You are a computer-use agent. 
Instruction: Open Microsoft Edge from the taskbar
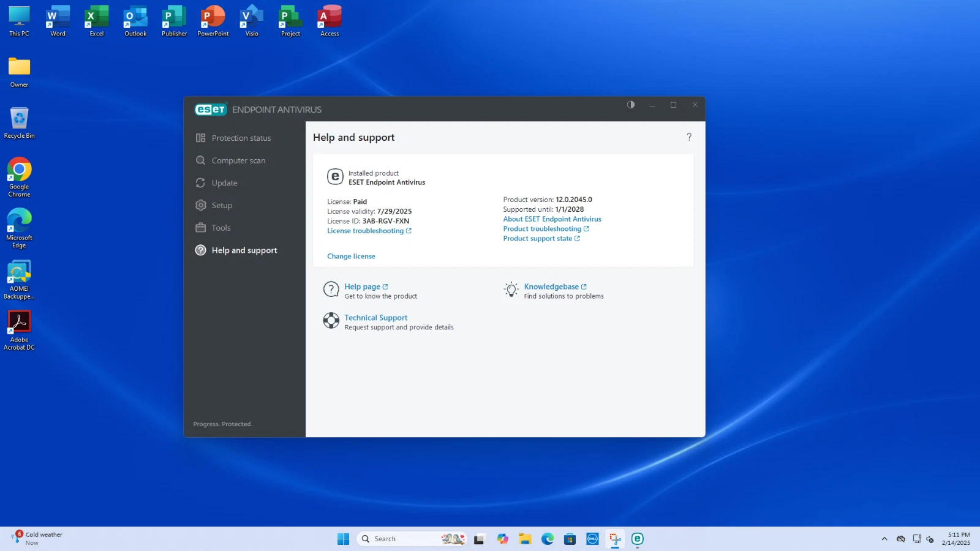pyautogui.click(x=548, y=539)
